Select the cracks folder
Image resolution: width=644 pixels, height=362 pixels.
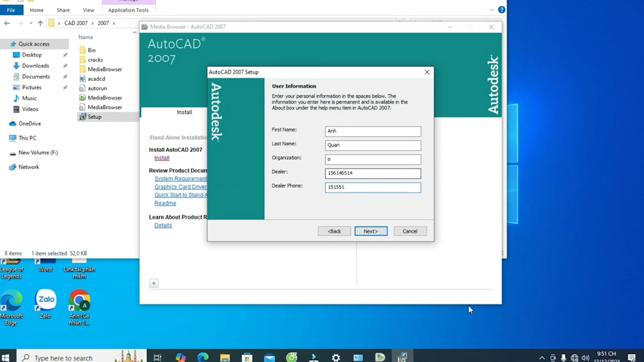click(x=95, y=60)
